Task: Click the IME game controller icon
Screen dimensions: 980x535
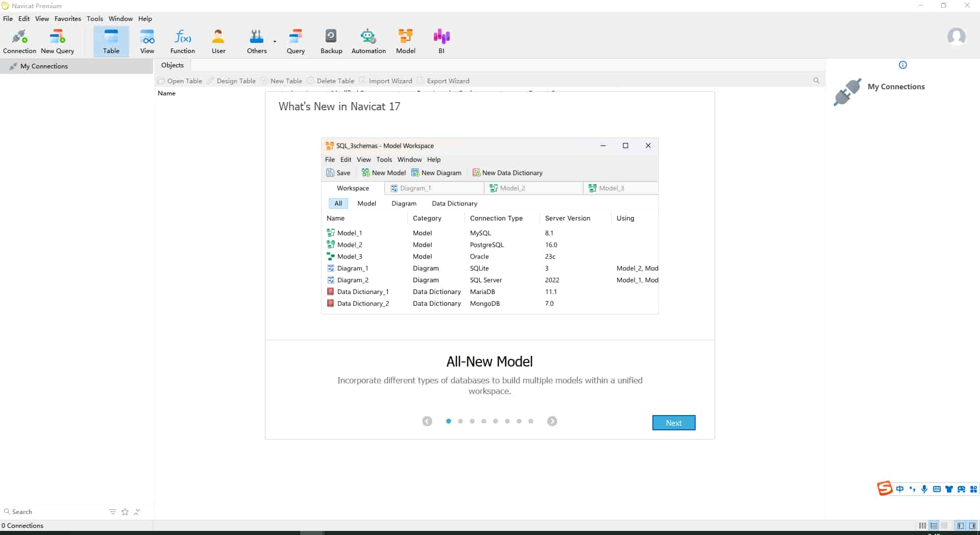Action: tap(961, 489)
